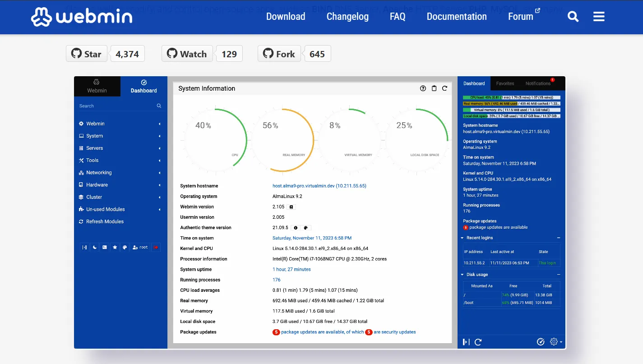Select the Dashboard tab in right panel

pyautogui.click(x=474, y=83)
